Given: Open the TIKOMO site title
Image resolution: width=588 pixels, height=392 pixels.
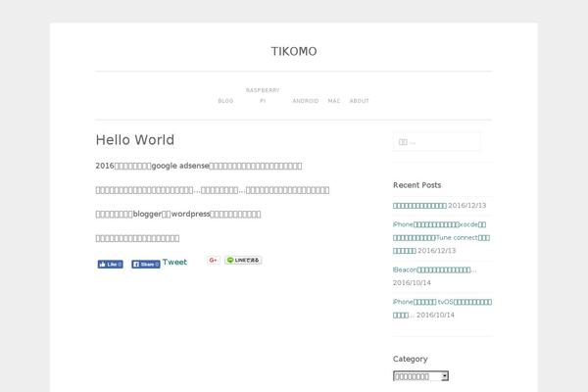Looking at the screenshot, I should [x=294, y=51].
